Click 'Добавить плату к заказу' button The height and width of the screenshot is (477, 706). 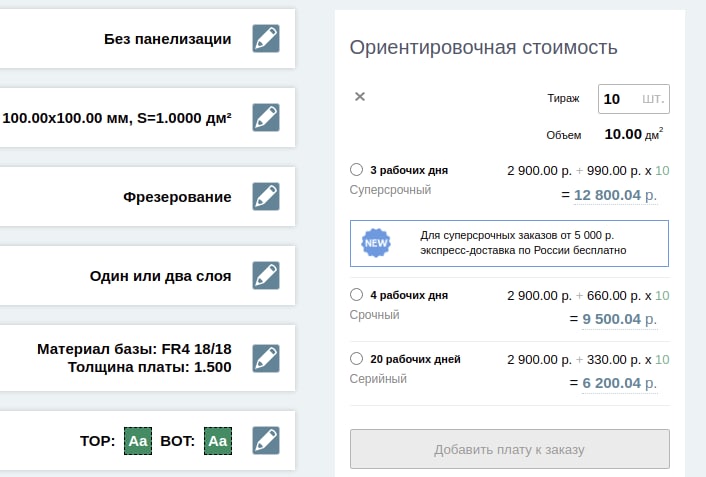pyautogui.click(x=510, y=449)
